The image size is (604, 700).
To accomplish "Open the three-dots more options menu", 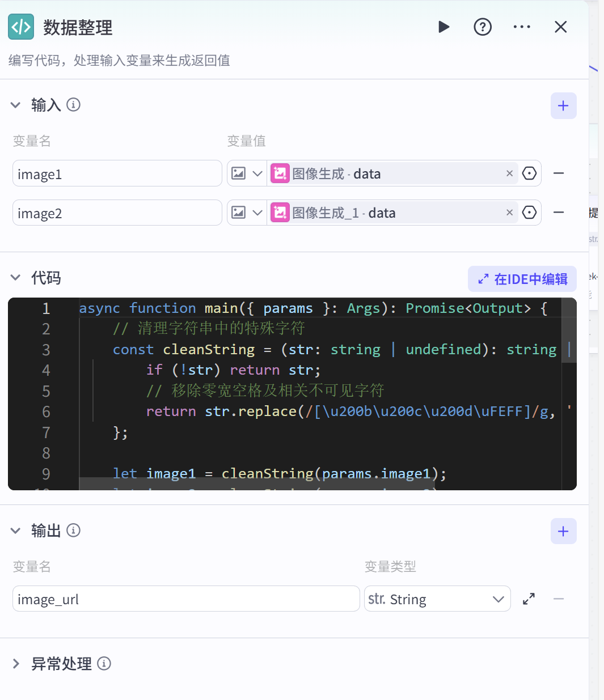I will tap(522, 27).
